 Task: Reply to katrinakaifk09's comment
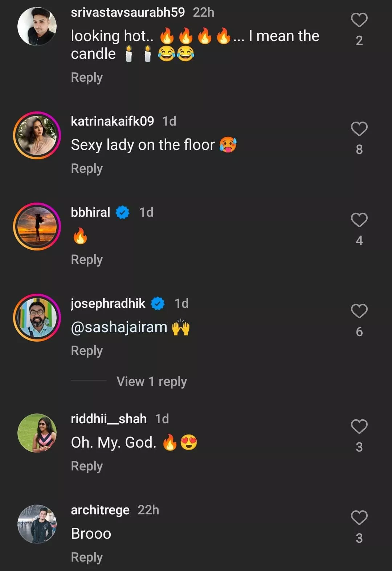point(87,168)
